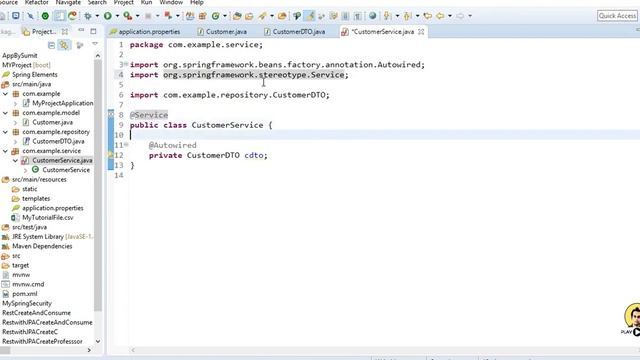
Task: Collapse the com.example.model package node
Action: pyautogui.click(x=5, y=113)
